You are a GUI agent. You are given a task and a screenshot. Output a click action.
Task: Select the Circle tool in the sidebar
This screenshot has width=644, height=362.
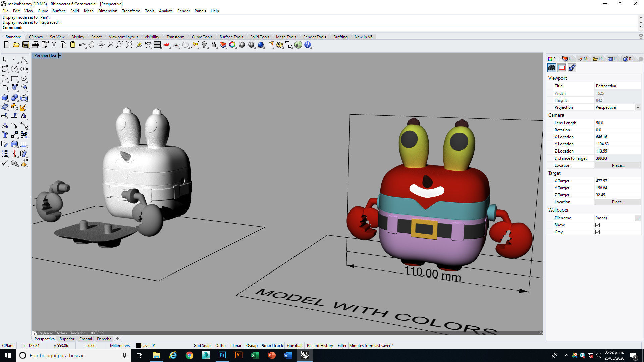point(14,69)
